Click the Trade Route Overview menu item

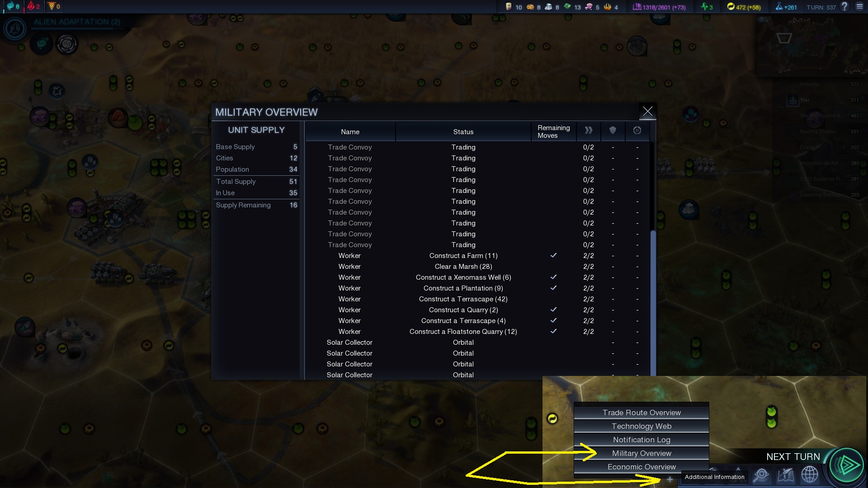point(642,413)
